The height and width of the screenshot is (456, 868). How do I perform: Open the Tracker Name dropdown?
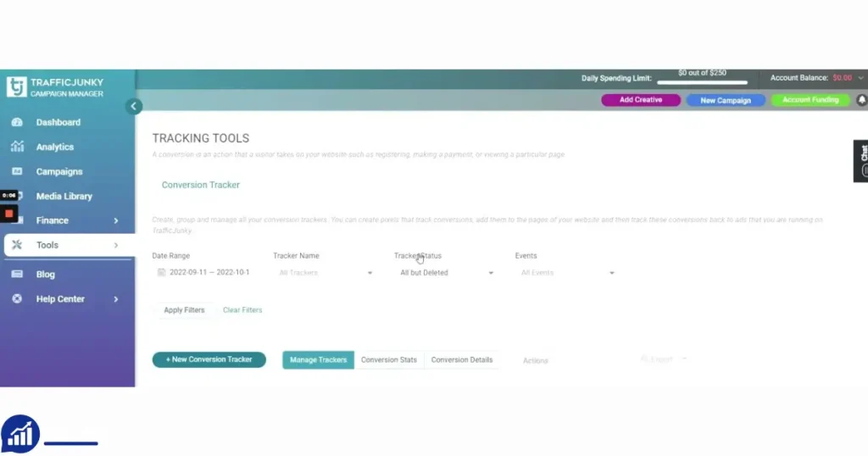click(325, 273)
